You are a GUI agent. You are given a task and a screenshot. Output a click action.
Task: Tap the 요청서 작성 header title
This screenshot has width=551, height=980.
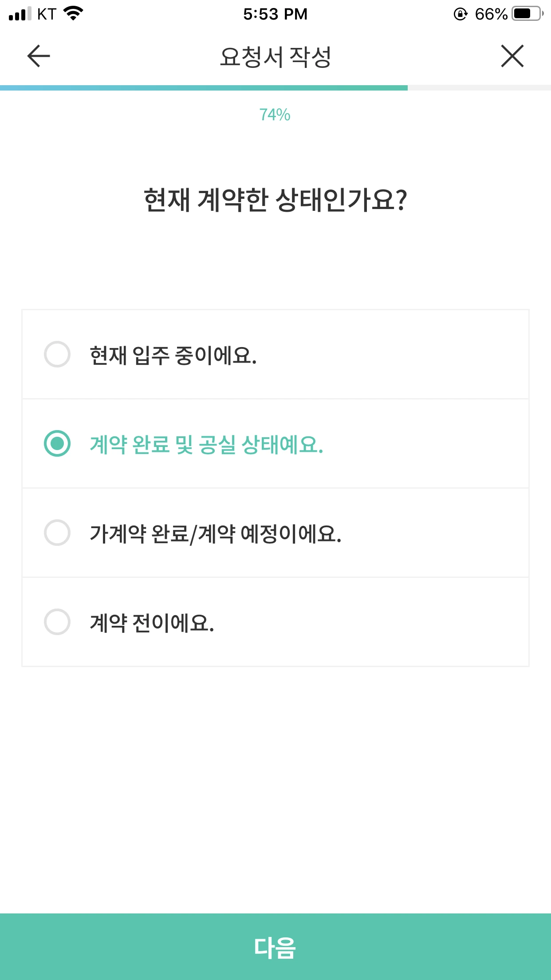pyautogui.click(x=275, y=57)
